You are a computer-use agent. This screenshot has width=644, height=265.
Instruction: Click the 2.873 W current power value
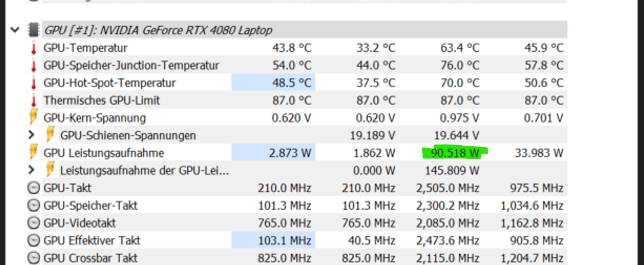tap(290, 153)
